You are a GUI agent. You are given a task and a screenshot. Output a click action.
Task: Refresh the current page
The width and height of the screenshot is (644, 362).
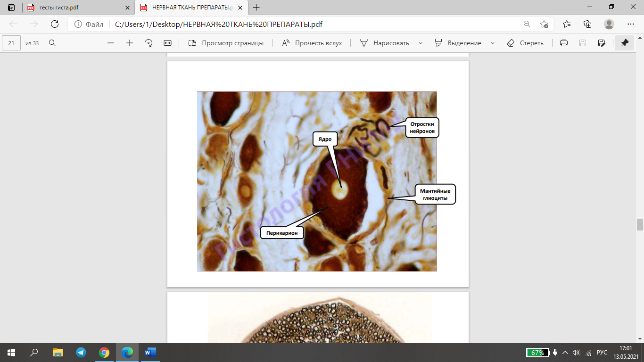[55, 25]
